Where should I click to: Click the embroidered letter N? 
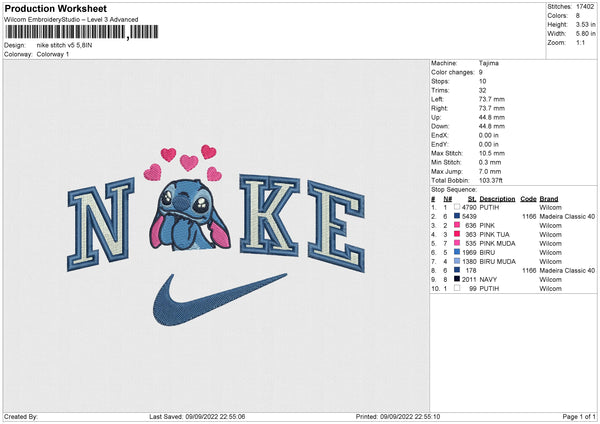[101, 224]
